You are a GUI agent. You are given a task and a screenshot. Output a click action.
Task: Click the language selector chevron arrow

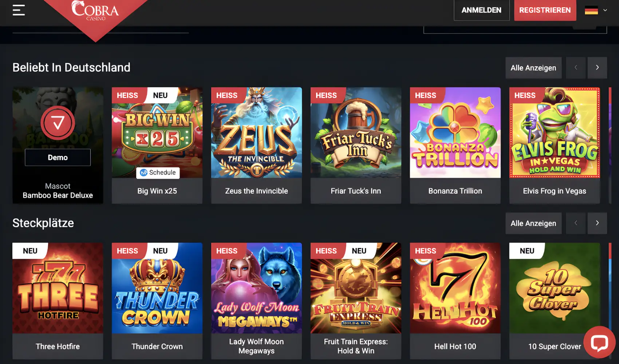click(x=605, y=10)
